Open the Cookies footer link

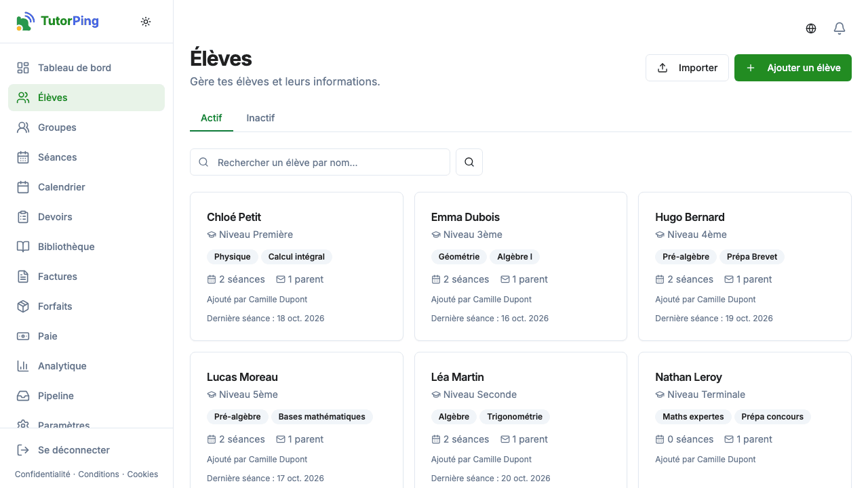click(142, 474)
